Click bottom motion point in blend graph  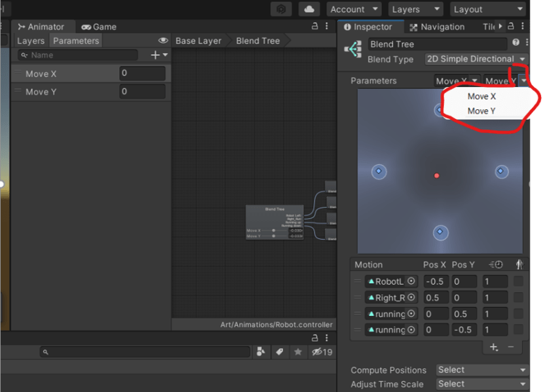[440, 232]
